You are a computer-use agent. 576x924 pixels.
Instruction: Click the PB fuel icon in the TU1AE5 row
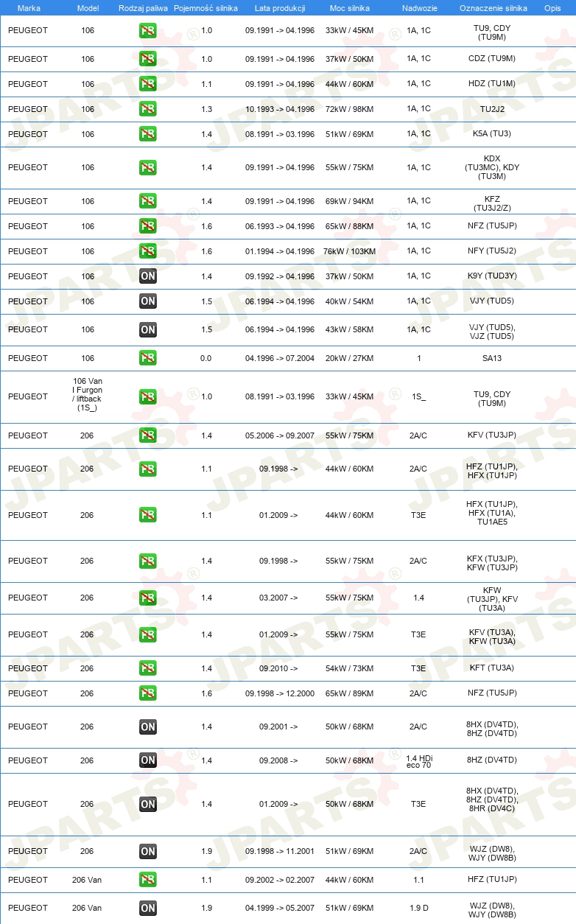coord(148,515)
